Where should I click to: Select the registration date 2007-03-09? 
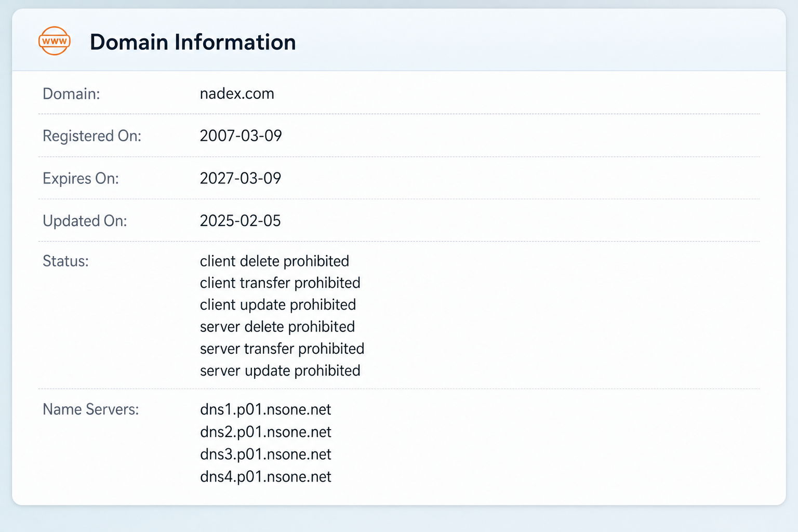pyautogui.click(x=241, y=136)
